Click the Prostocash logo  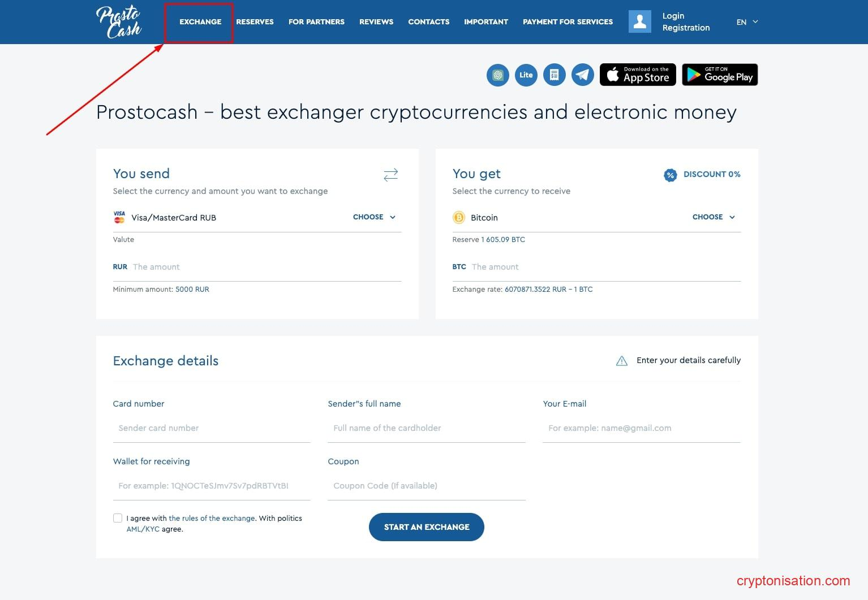(x=119, y=21)
